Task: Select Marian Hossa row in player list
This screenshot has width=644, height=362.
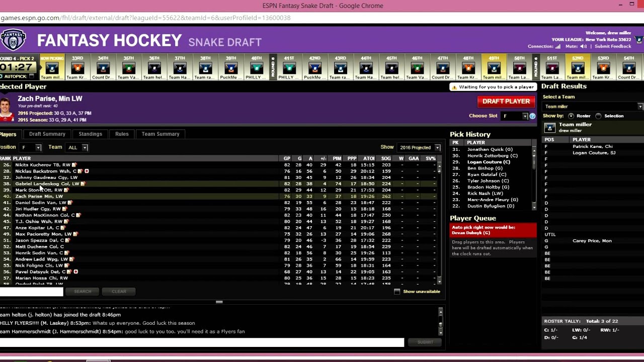Action: [219, 278]
